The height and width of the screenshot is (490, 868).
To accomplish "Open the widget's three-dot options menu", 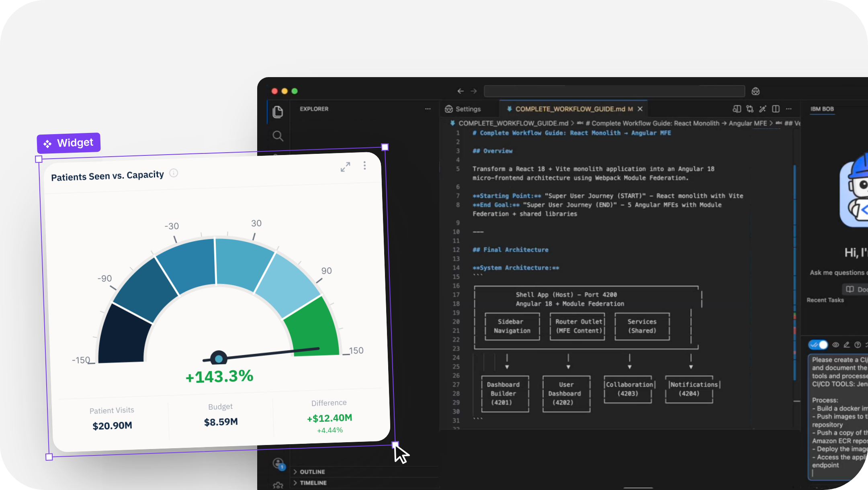I will point(364,165).
